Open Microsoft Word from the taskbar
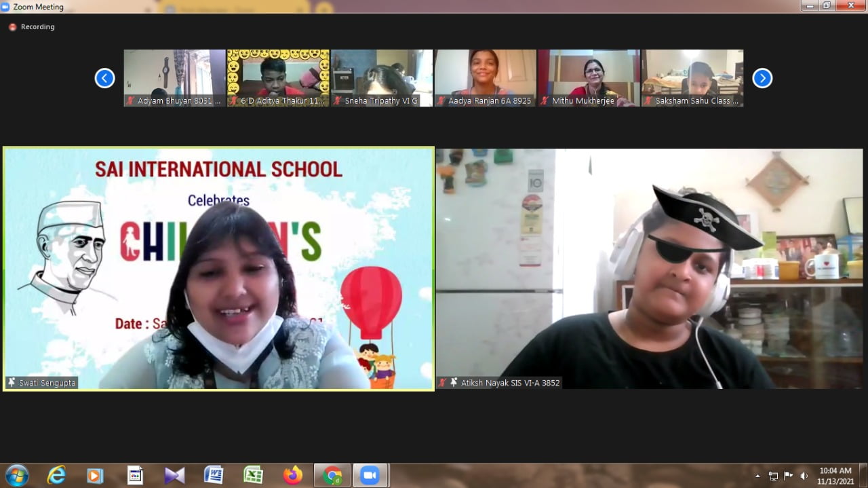Image resolution: width=868 pixels, height=488 pixels. click(214, 475)
